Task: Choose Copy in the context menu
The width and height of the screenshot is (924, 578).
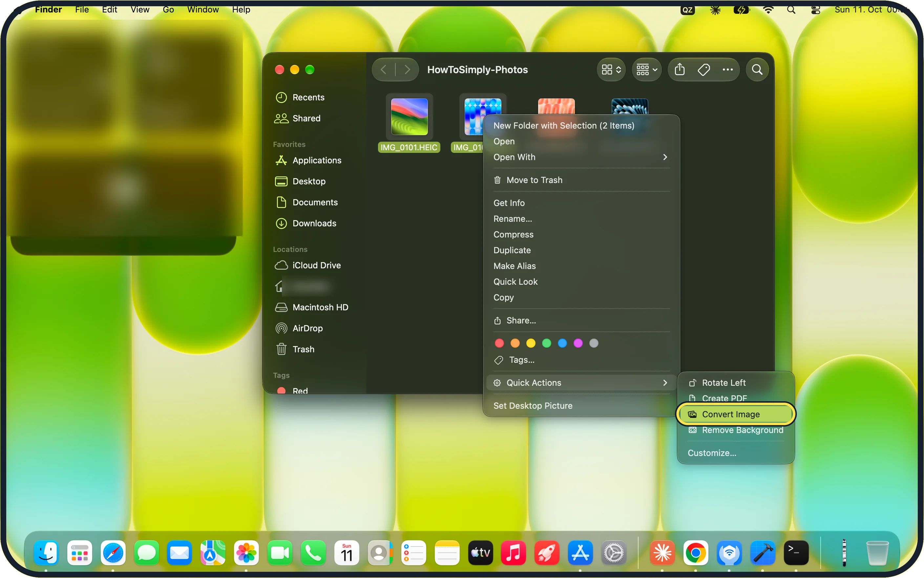Action: (503, 298)
